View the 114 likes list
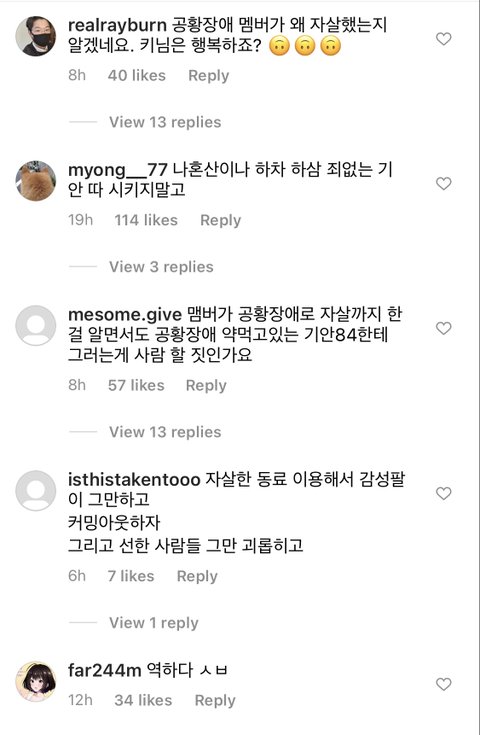 coord(146,220)
